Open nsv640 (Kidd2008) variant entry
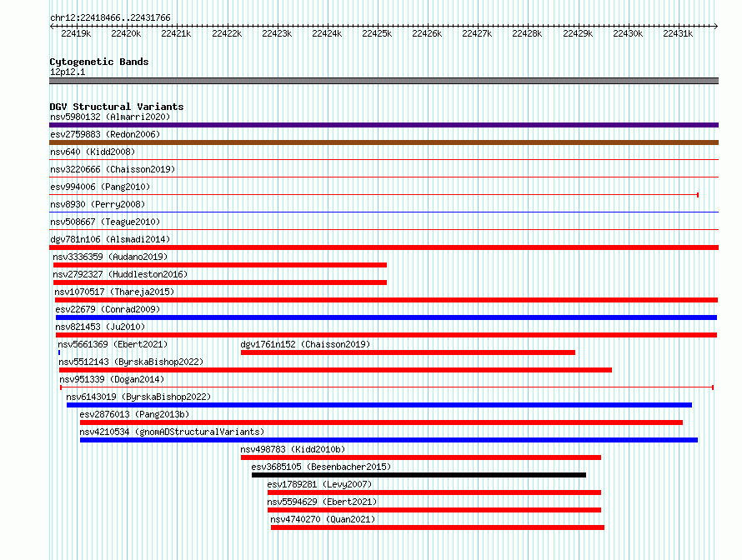This screenshot has width=742, height=560. tap(93, 152)
